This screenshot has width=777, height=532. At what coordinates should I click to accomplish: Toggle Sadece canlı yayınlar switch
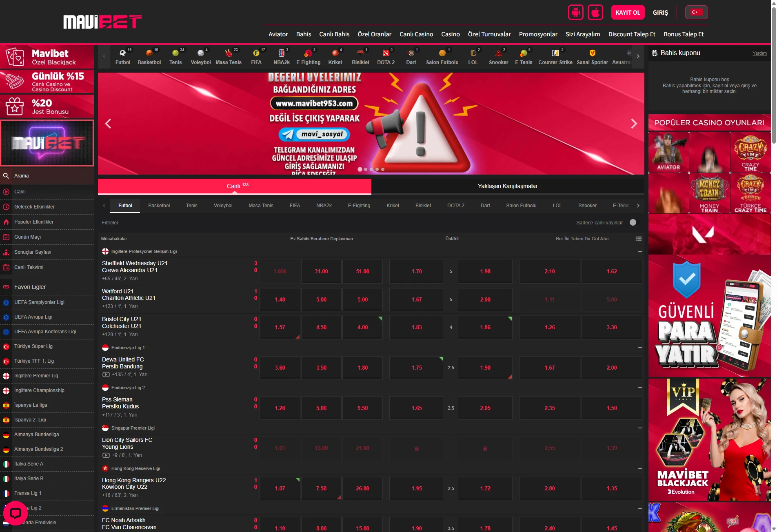(x=633, y=222)
